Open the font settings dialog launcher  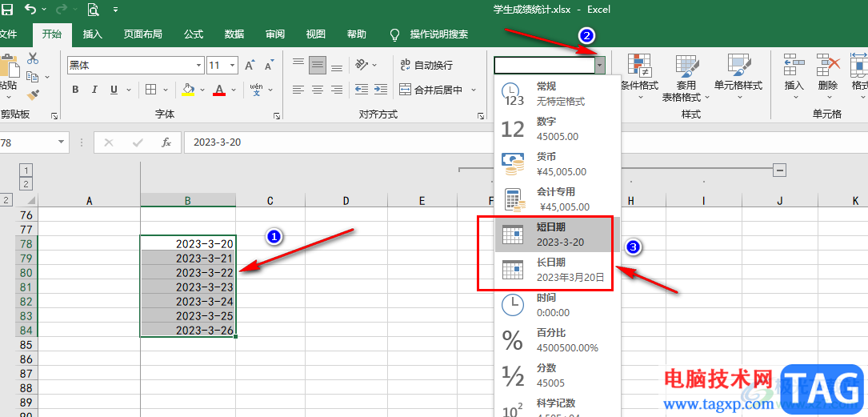pyautogui.click(x=276, y=115)
